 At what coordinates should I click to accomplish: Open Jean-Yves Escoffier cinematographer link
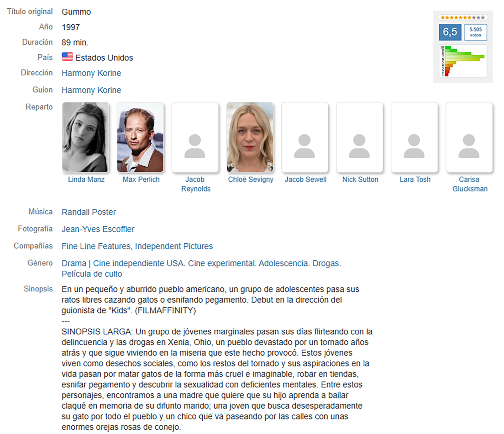pos(98,229)
